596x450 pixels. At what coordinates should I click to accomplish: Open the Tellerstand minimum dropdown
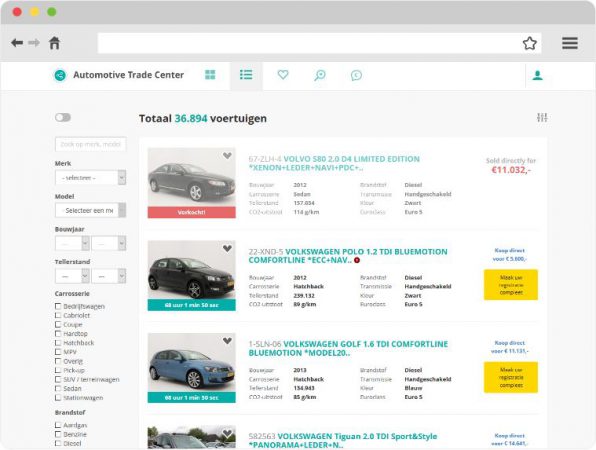(72, 276)
